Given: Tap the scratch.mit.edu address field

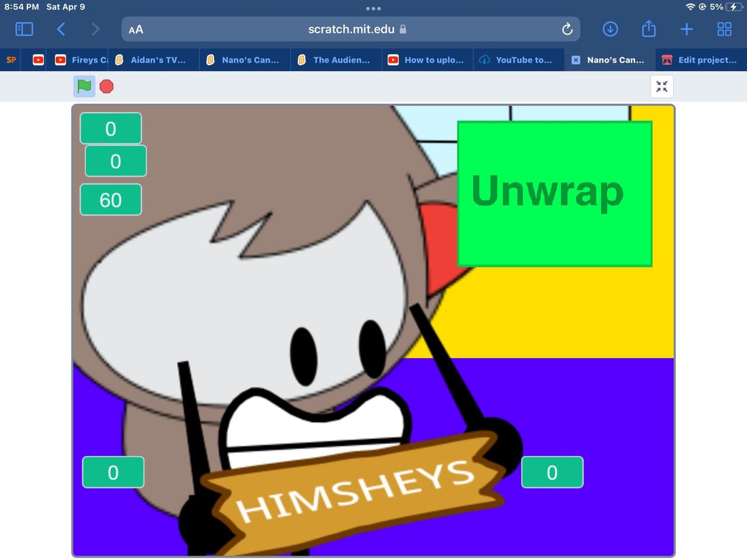Looking at the screenshot, I should coord(351,29).
